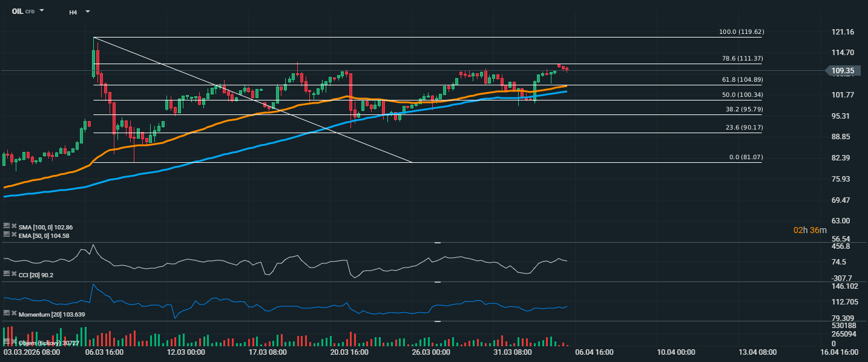Grab the divider handle above CCI panel
Viewport: 868px width, 362px height.
(438, 243)
